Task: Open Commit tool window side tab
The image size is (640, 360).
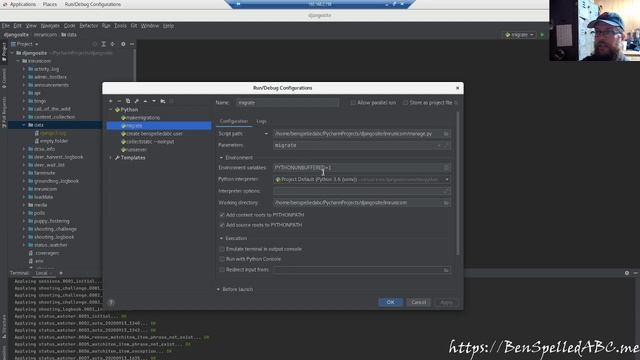Action: coord(4,78)
